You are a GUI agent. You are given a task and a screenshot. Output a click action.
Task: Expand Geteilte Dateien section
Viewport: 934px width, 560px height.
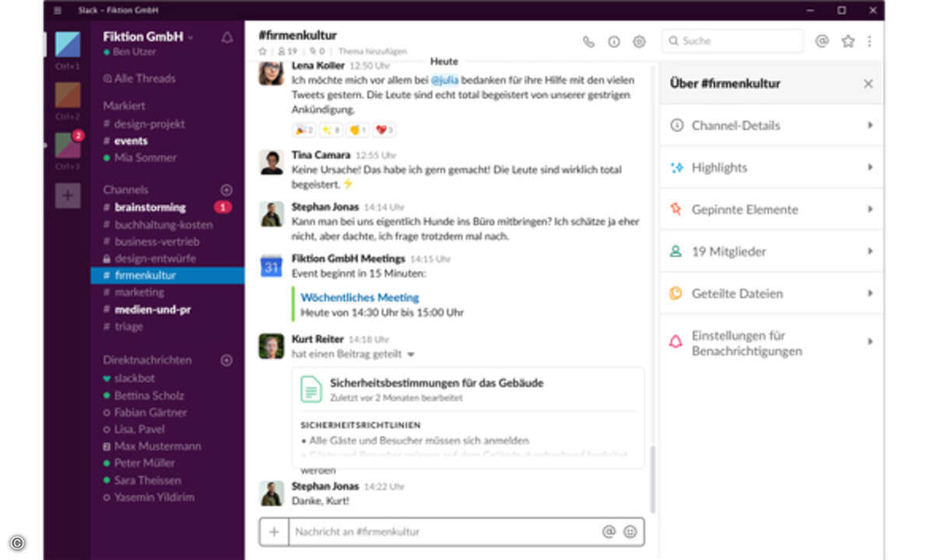pos(771,293)
